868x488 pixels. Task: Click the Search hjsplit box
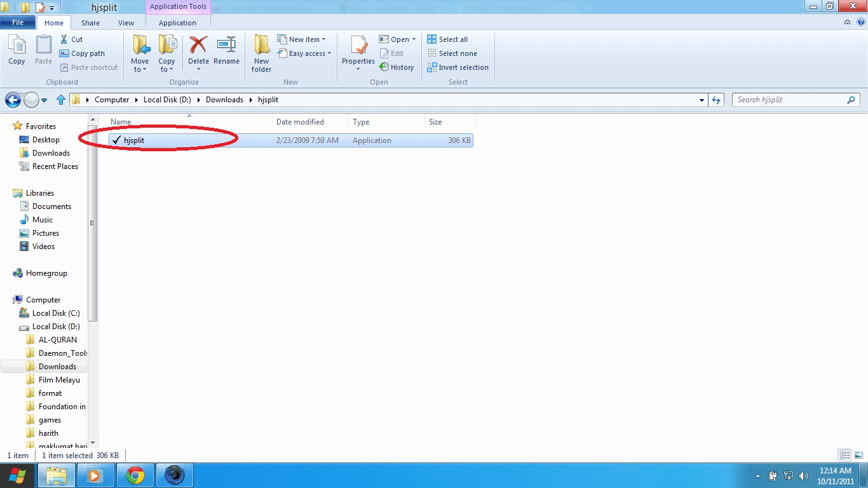click(x=796, y=100)
